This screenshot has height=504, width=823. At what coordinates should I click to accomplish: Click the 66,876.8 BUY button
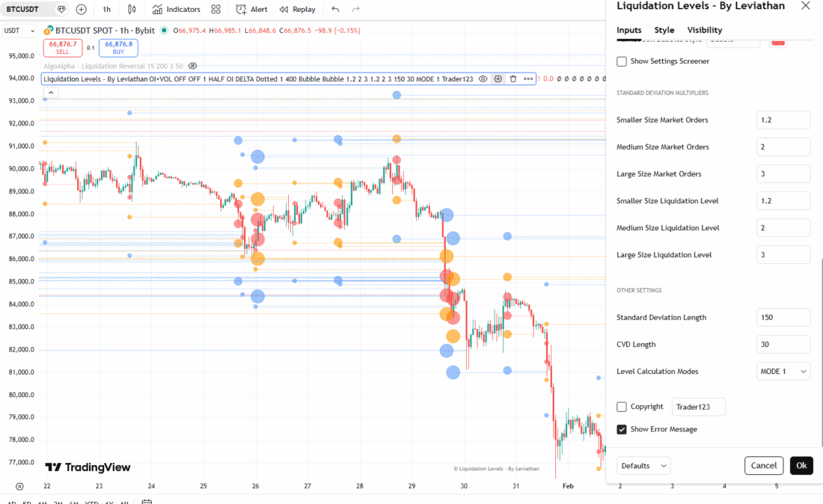click(119, 48)
